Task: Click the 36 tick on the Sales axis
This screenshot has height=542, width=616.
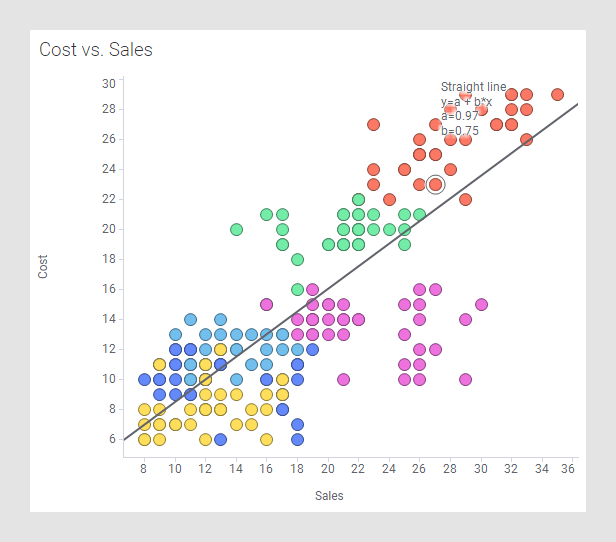Action: [x=568, y=468]
